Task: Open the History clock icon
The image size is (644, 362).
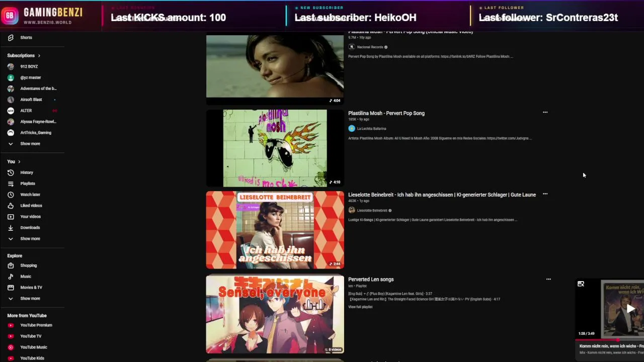Action: (x=11, y=172)
